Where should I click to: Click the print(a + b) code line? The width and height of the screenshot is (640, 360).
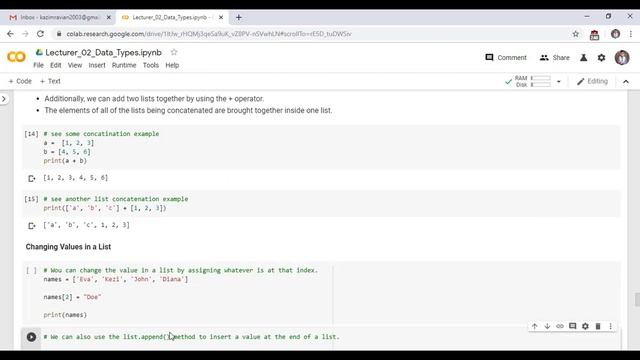click(x=65, y=161)
